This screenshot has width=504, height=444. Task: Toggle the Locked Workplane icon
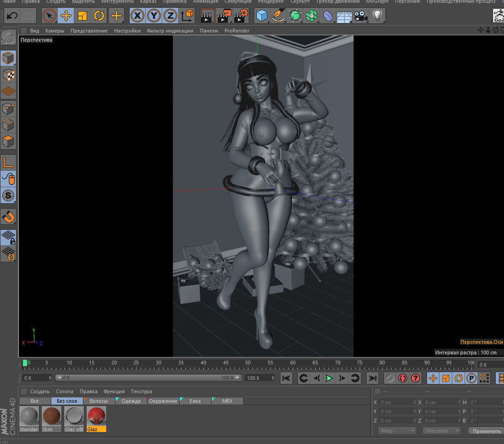8,238
